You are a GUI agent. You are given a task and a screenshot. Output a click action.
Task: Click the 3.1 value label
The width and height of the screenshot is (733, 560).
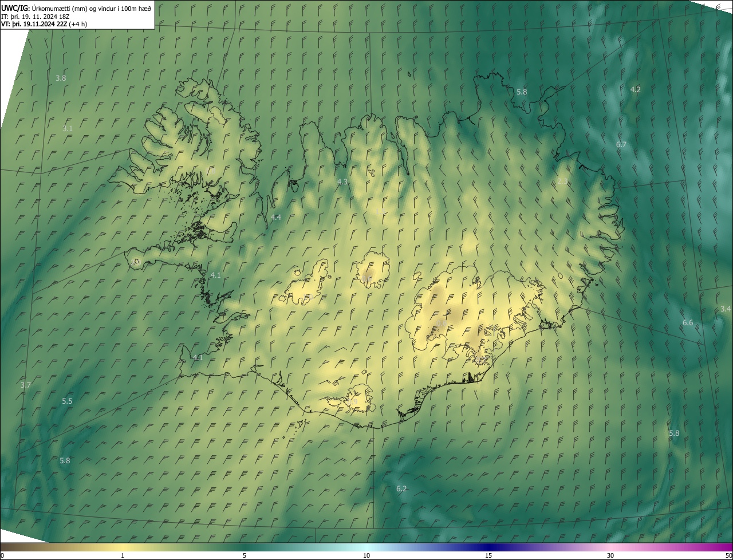pos(68,129)
